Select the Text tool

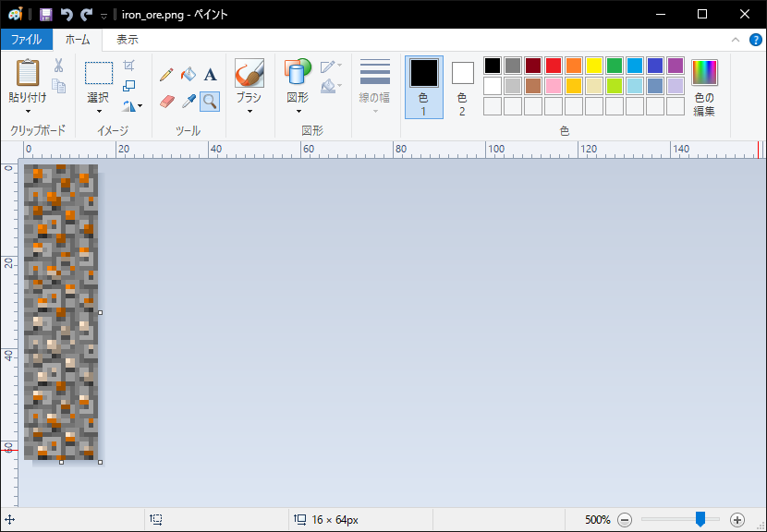pyautogui.click(x=211, y=75)
